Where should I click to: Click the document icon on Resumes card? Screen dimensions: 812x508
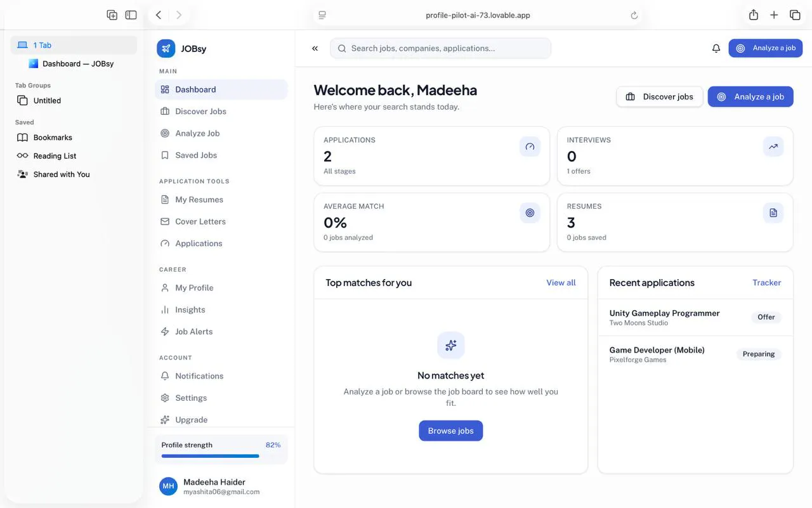click(x=773, y=213)
